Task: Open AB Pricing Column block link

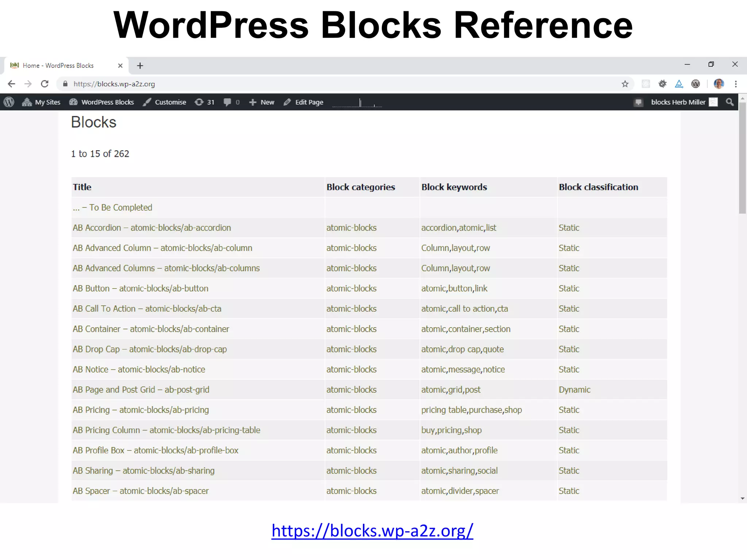Action: [x=166, y=430]
